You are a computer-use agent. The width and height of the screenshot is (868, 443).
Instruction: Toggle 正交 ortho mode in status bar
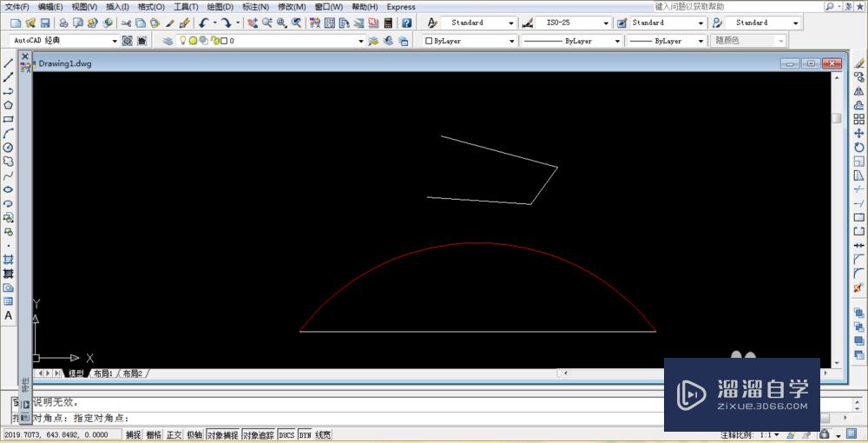coord(174,435)
